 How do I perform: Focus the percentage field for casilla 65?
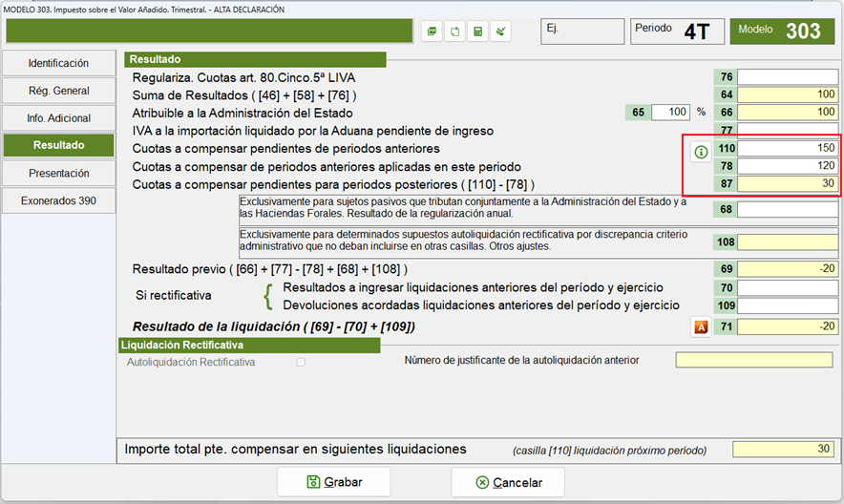pos(670,113)
